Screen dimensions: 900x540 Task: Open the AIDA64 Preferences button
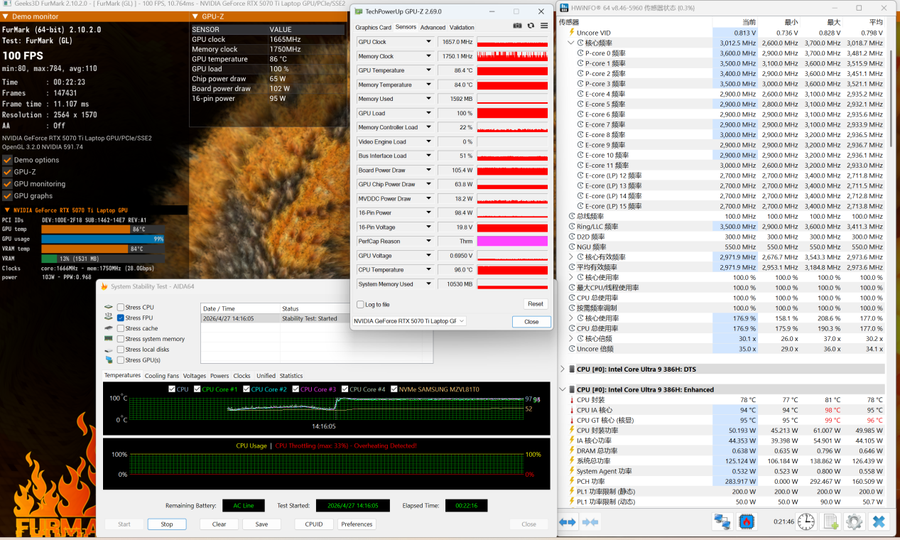click(x=356, y=524)
